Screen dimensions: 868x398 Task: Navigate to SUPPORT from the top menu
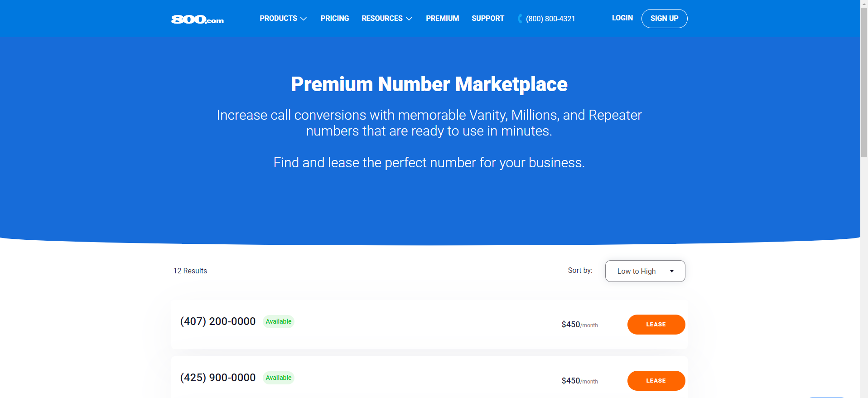(x=488, y=19)
